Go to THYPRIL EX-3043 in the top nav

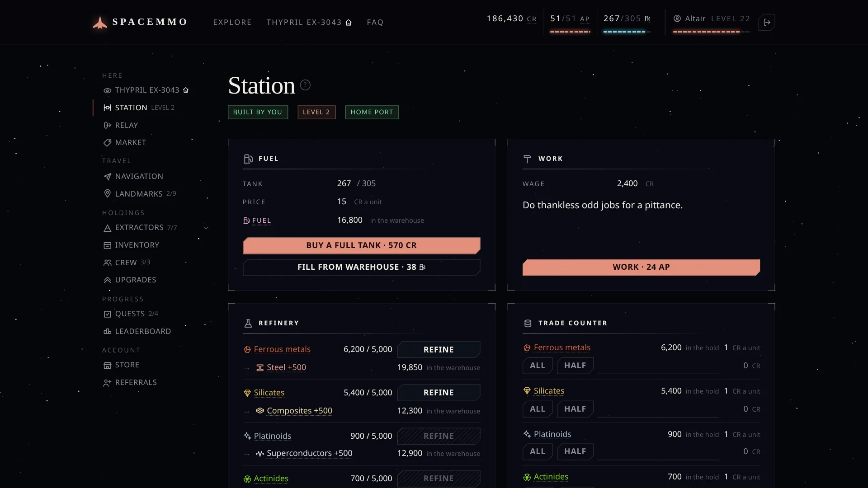click(x=309, y=22)
